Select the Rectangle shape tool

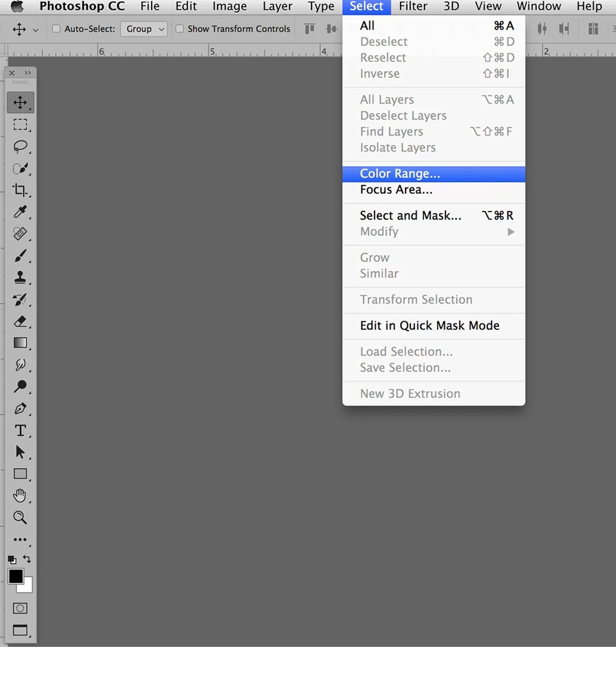click(20, 474)
